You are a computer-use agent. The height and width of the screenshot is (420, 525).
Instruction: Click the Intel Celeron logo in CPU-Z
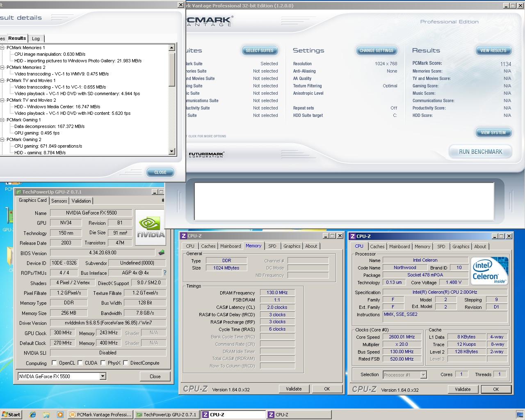point(490,271)
